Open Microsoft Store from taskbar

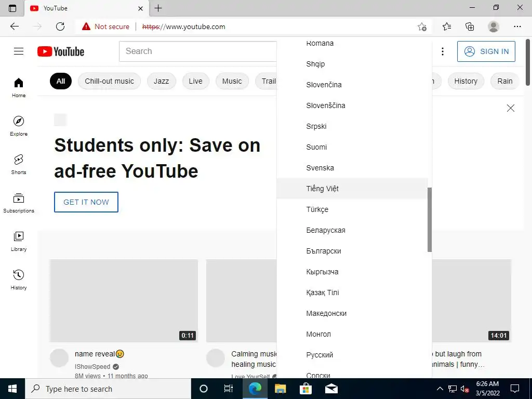(305, 389)
